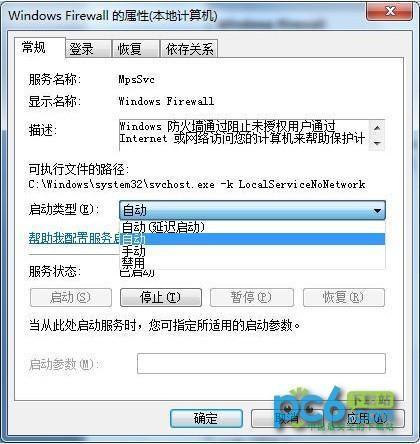Close the Windows Firewall properties dialog
This screenshot has width=420, height=444.
coord(389,11)
